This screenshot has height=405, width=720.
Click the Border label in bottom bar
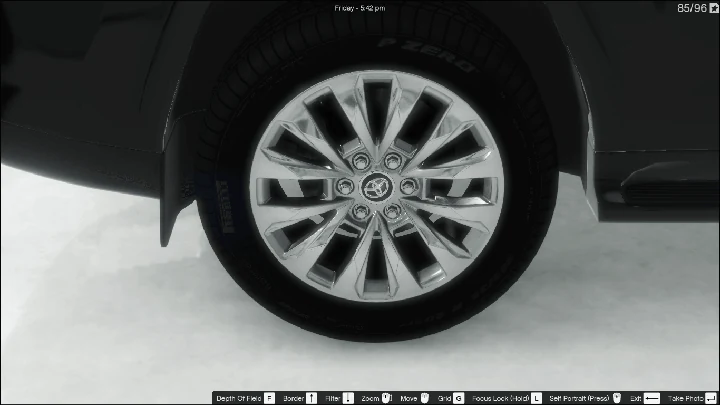pyautogui.click(x=293, y=399)
